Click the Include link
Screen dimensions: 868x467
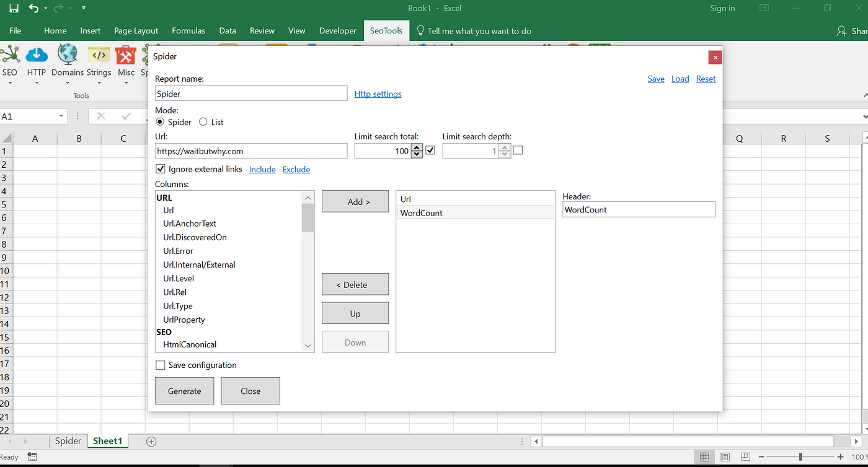click(x=262, y=169)
